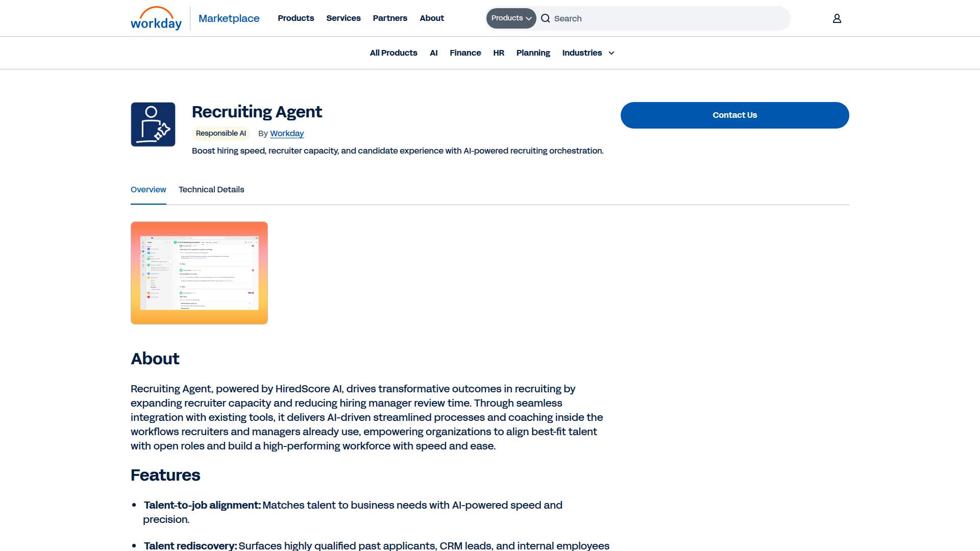Open the Services top menu
Image resolution: width=980 pixels, height=551 pixels.
click(x=344, y=18)
